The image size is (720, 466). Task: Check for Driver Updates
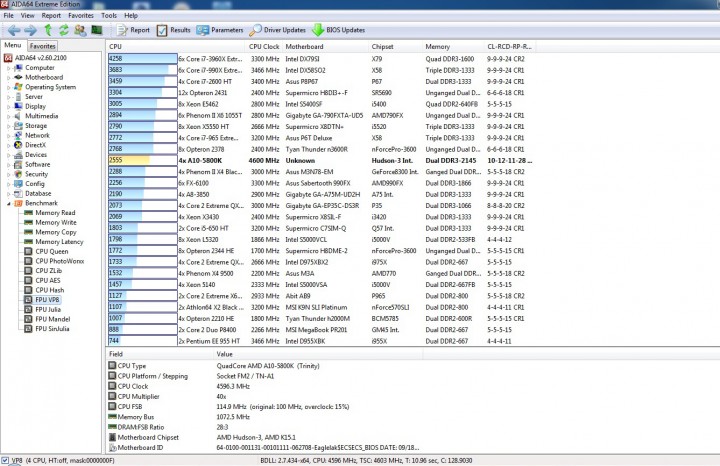click(277, 30)
